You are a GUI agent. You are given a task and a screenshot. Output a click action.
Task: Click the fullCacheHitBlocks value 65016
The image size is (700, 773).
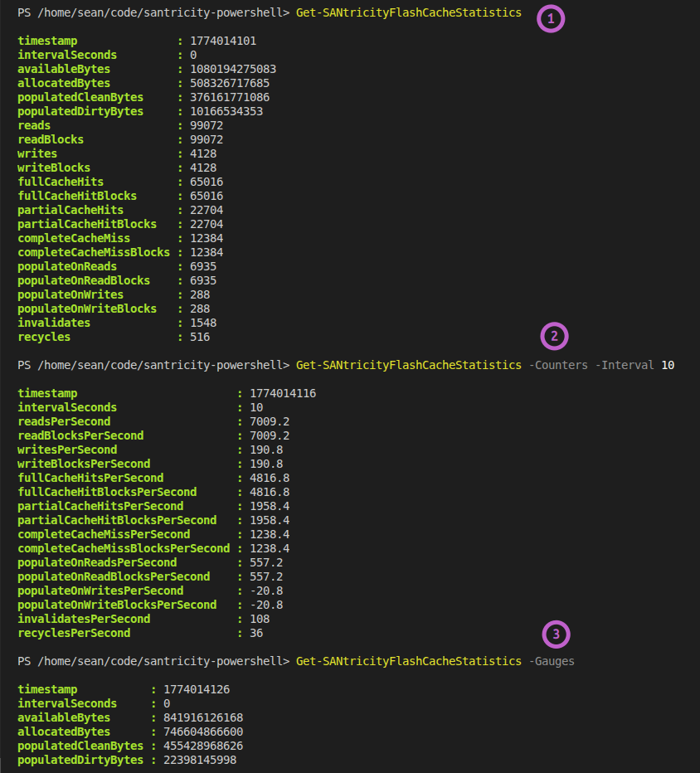click(x=207, y=197)
